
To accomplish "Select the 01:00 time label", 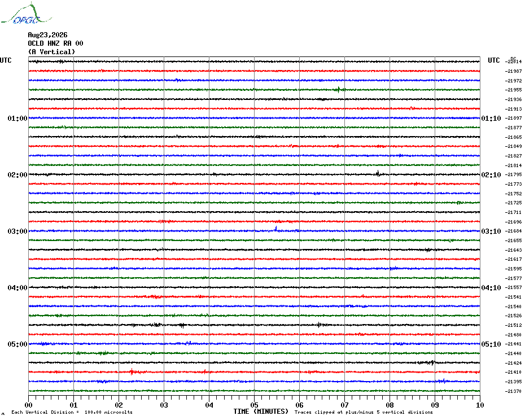I will point(17,118).
